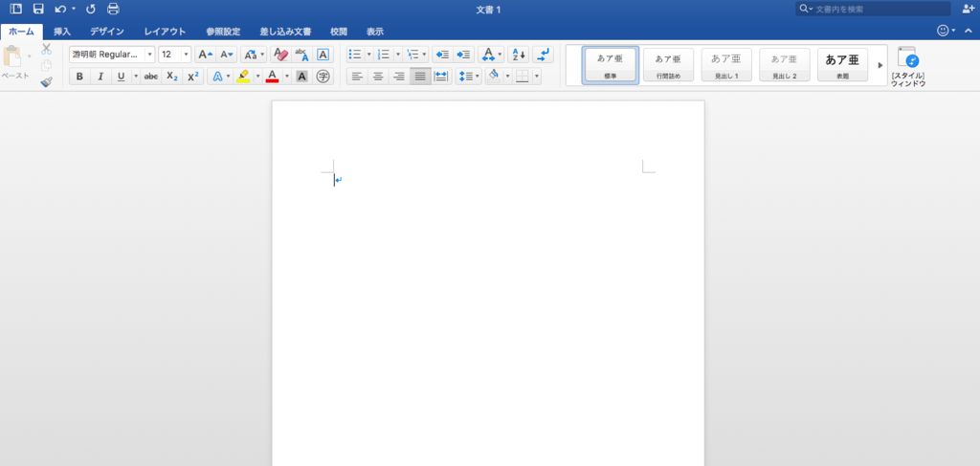Click the distributed alignment icon
The width and height of the screenshot is (980, 466).
[441, 77]
